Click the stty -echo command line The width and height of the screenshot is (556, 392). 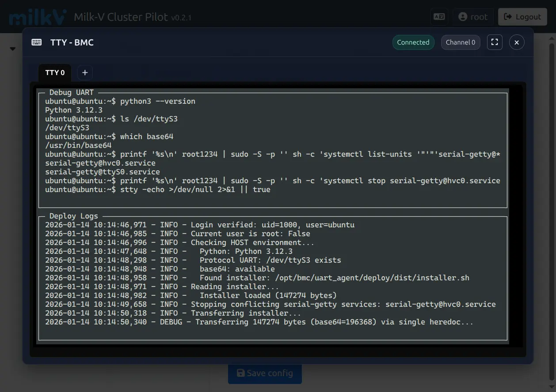[x=157, y=189]
